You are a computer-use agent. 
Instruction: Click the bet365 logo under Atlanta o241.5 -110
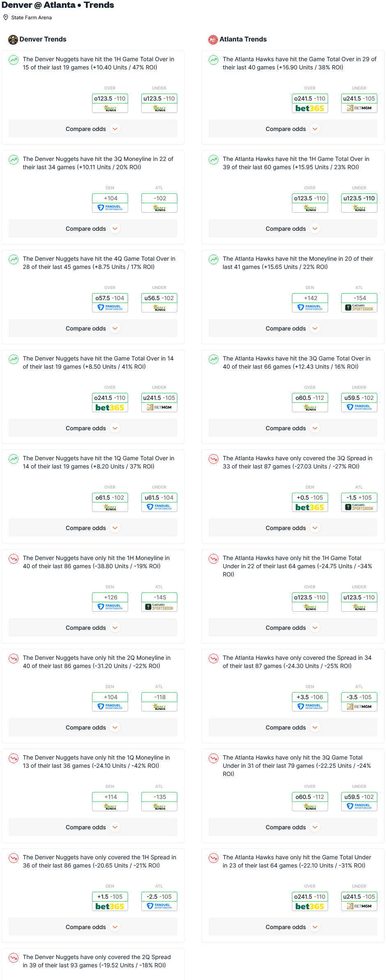click(x=310, y=108)
